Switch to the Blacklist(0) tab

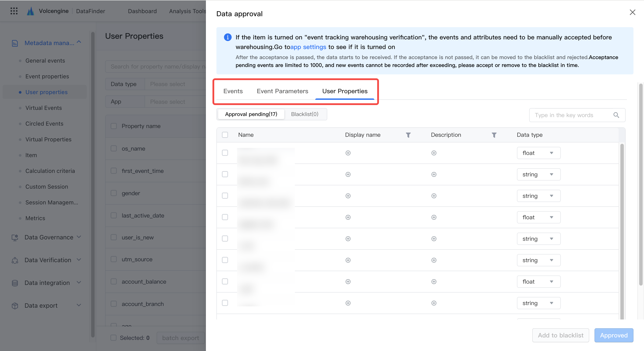click(304, 114)
